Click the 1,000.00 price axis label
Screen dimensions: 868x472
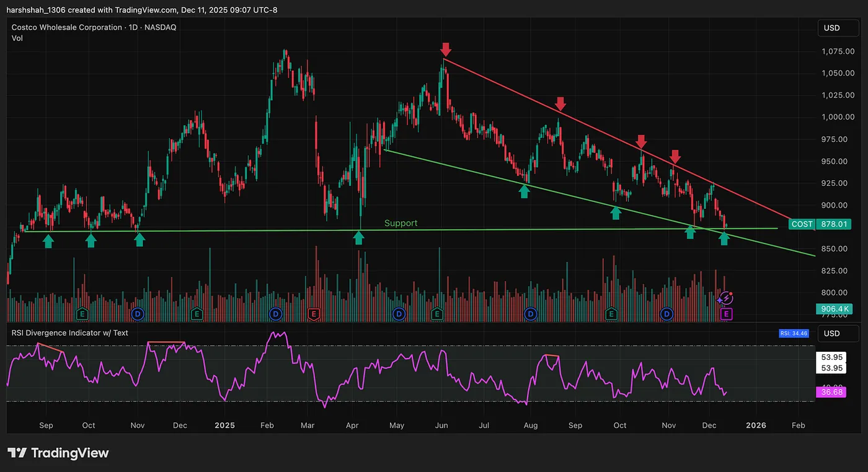pyautogui.click(x=838, y=117)
